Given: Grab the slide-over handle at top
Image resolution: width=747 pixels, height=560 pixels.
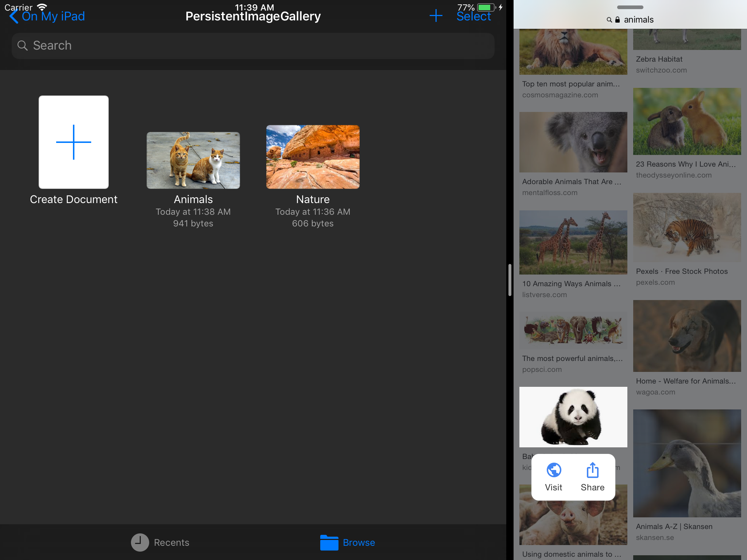Looking at the screenshot, I should pyautogui.click(x=630, y=7).
